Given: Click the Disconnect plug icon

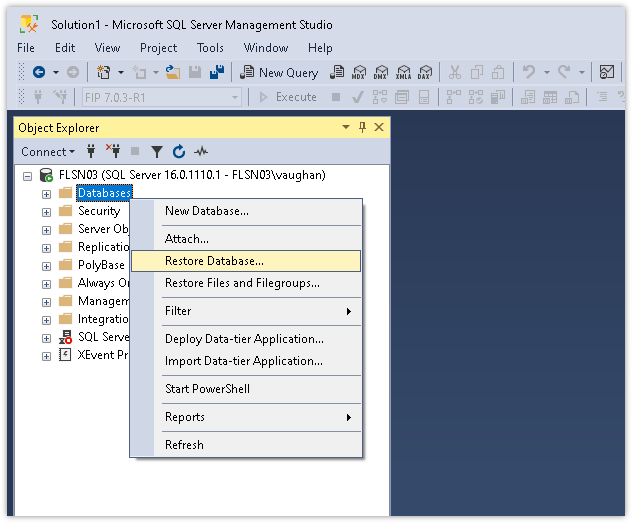Looking at the screenshot, I should tap(113, 151).
